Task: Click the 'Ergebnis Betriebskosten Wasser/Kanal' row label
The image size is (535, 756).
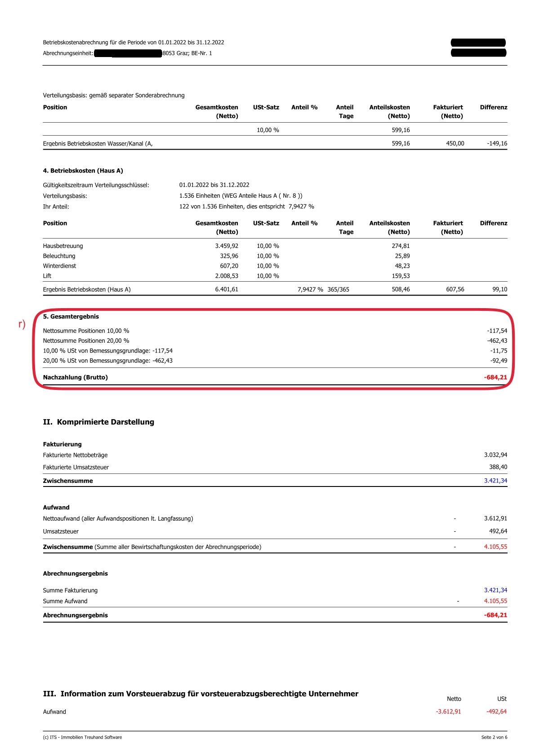Action: [98, 144]
